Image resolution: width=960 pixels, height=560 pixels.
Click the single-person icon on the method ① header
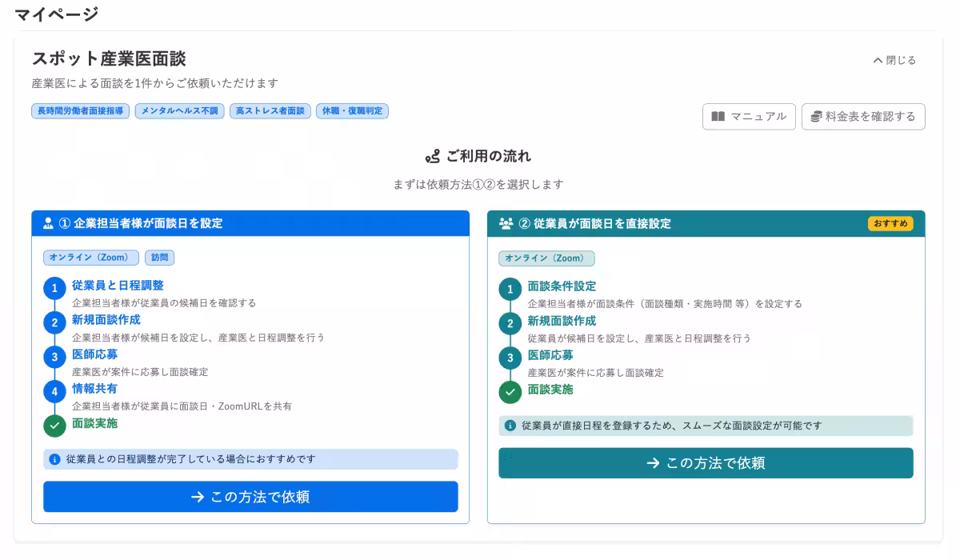pyautogui.click(x=47, y=223)
